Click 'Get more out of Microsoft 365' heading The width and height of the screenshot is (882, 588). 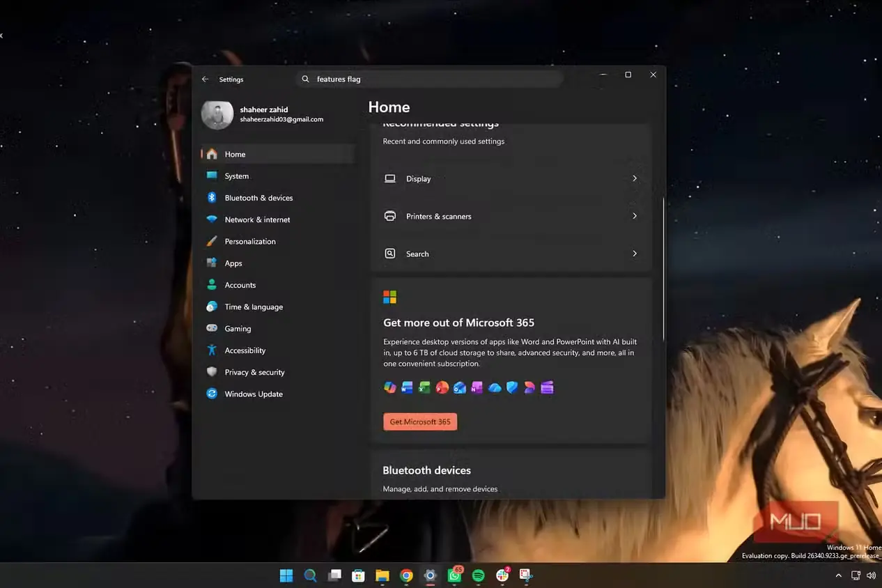(459, 323)
